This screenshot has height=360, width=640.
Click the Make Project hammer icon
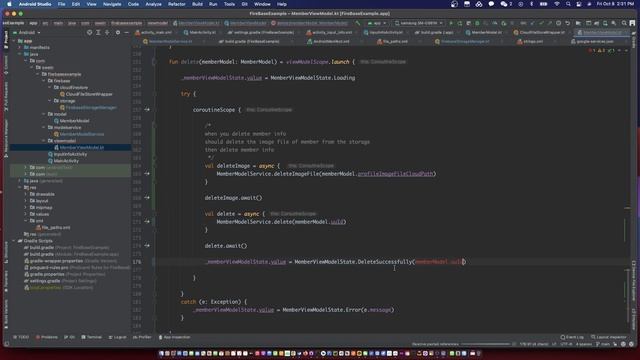(358, 23)
